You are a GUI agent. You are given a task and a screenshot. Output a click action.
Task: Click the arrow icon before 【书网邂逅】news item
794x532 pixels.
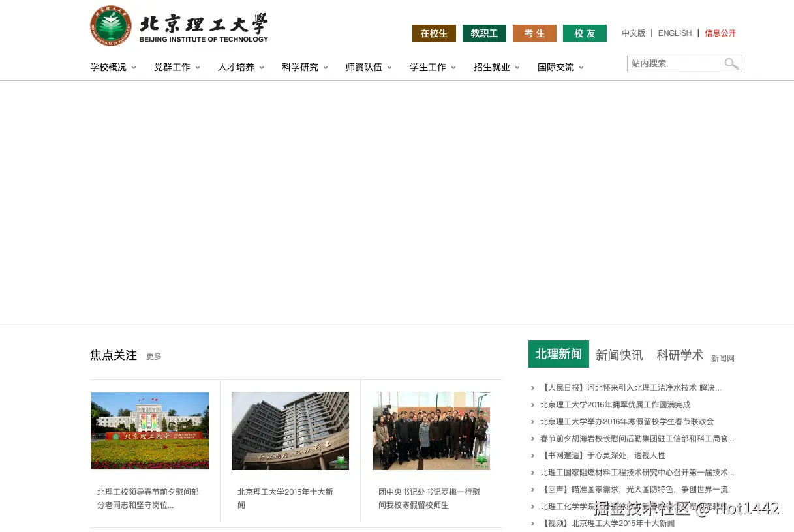(x=532, y=456)
